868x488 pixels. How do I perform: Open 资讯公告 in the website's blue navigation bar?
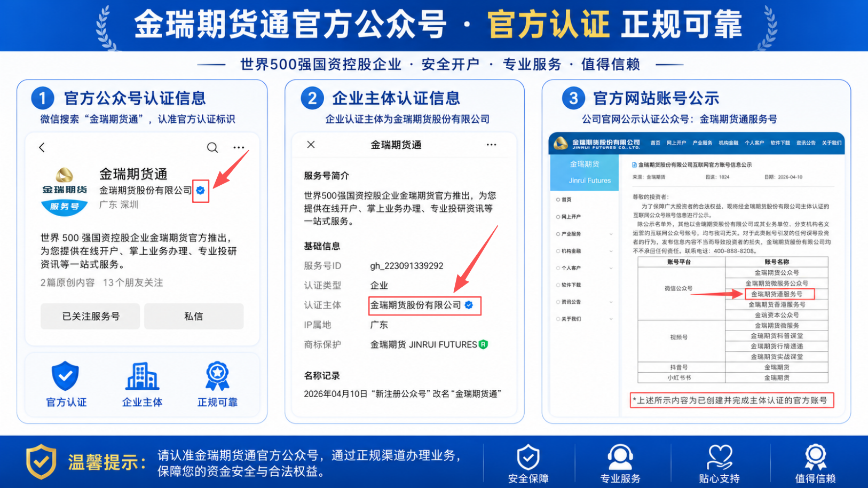(x=806, y=143)
